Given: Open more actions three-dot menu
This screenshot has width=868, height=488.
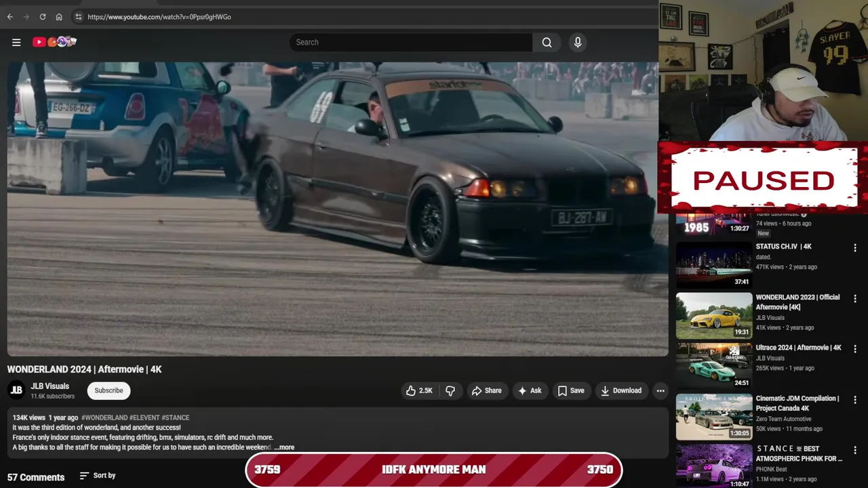Looking at the screenshot, I should point(660,390).
